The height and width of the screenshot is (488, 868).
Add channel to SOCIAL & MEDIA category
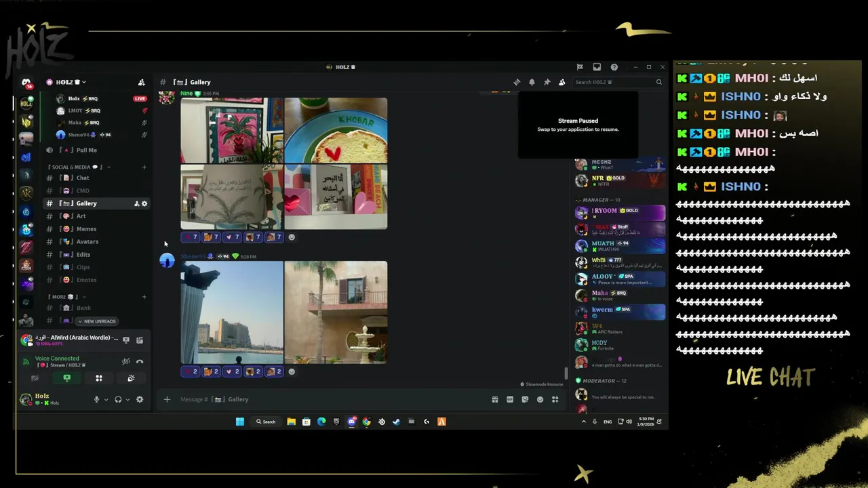pyautogui.click(x=144, y=167)
